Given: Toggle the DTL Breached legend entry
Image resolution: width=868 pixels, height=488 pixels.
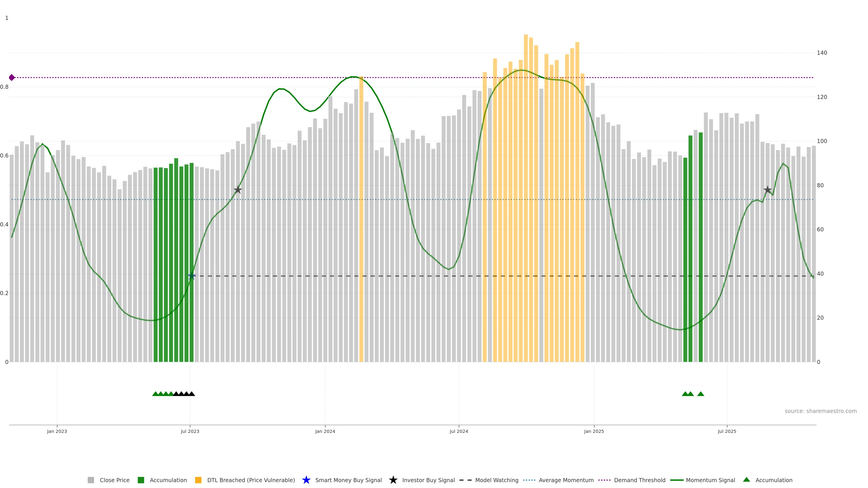Looking at the screenshot, I should click(x=251, y=480).
